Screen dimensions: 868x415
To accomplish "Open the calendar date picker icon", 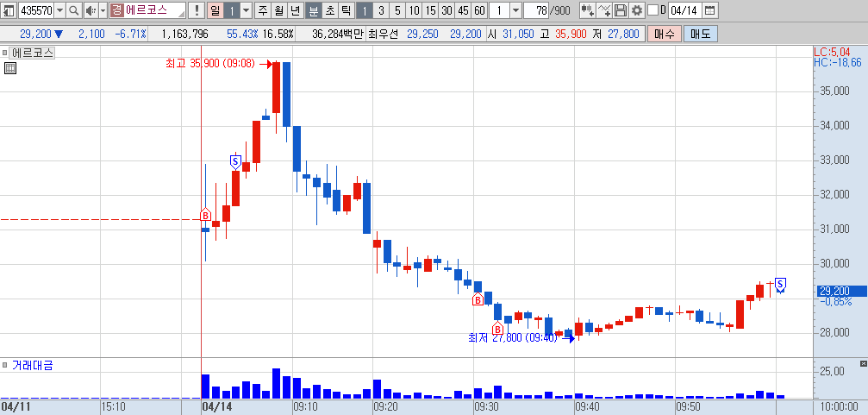I will tap(710, 10).
